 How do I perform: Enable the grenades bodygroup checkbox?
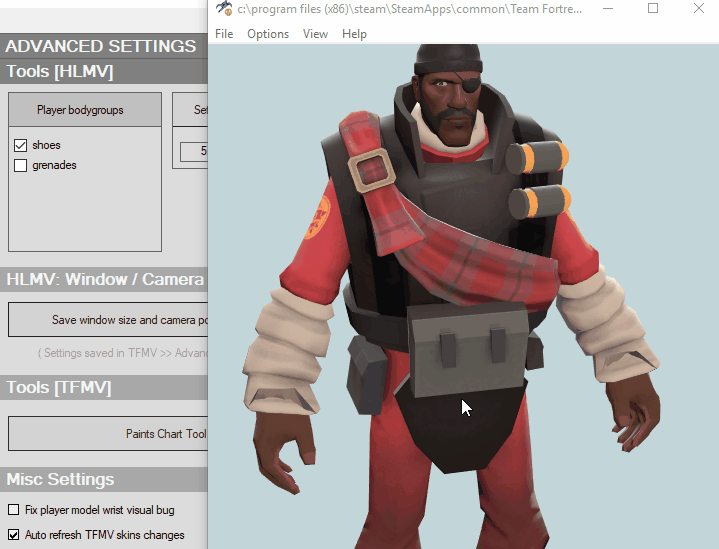[21, 165]
